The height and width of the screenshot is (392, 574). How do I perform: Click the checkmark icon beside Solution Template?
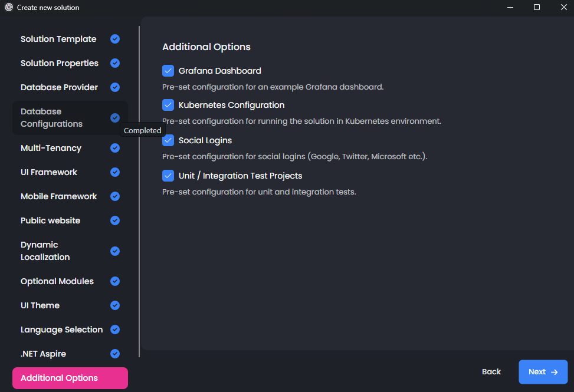coord(115,39)
